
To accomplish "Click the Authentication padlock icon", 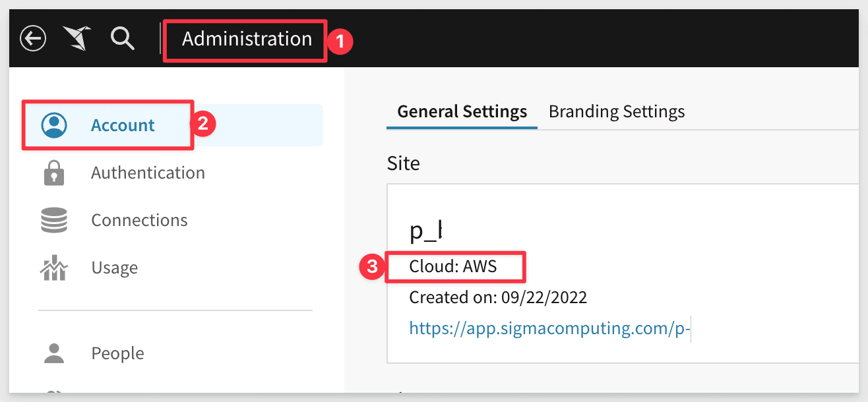I will 53,172.
